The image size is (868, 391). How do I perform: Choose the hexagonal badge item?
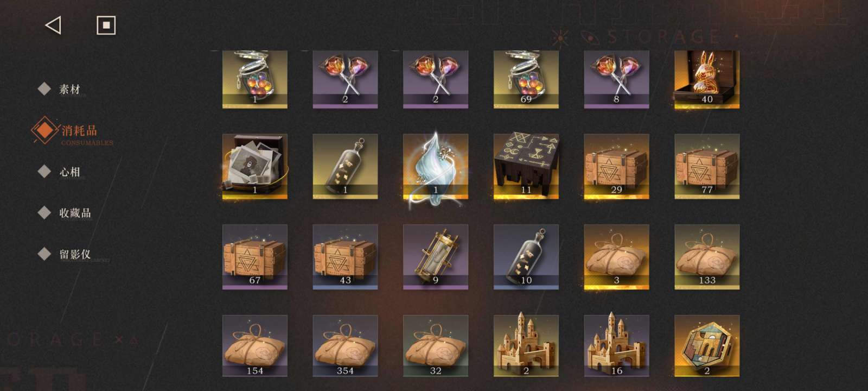click(707, 346)
